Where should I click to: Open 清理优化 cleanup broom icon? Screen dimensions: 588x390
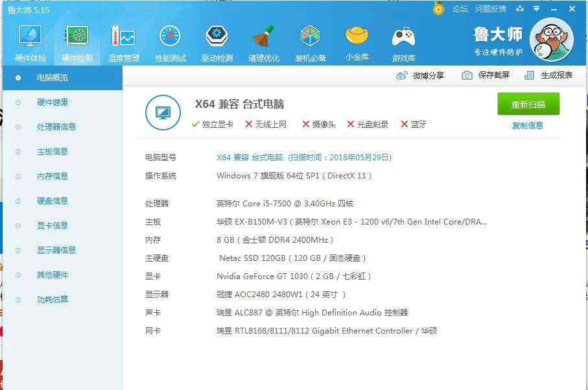[x=264, y=43]
